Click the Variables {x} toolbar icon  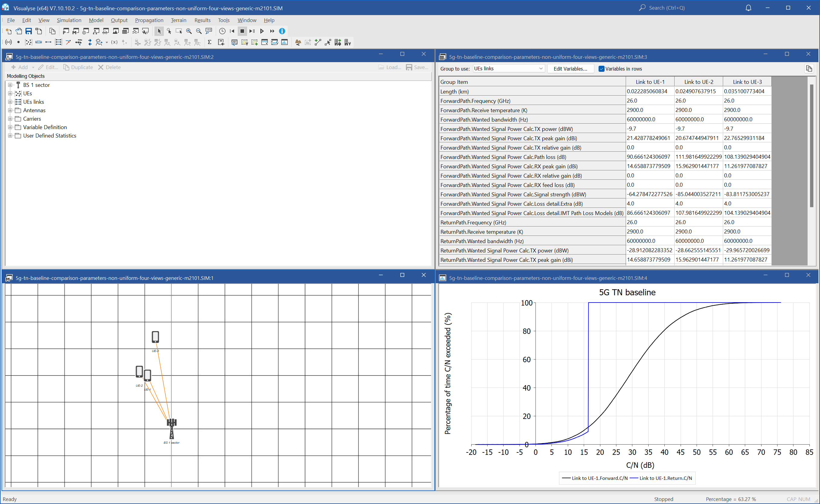click(114, 42)
